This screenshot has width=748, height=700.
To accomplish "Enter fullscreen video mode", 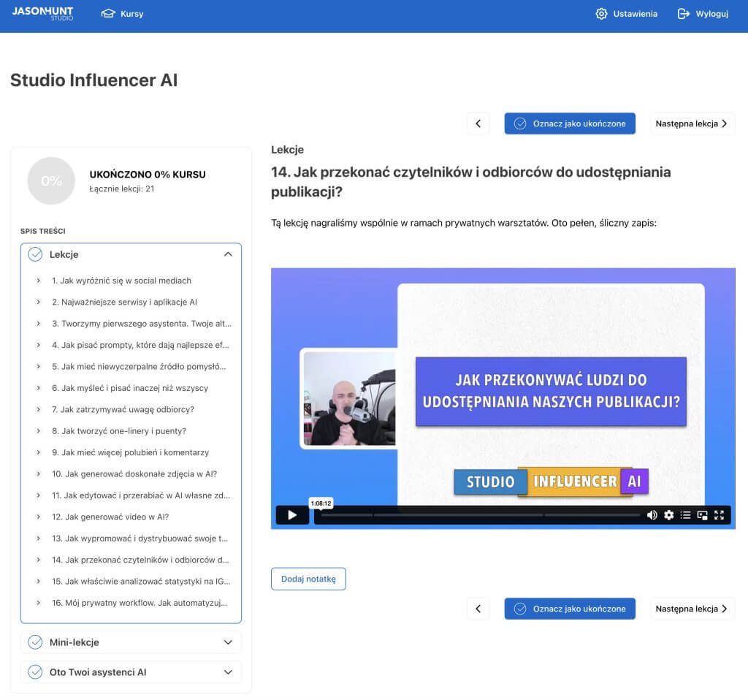I will coord(719,515).
